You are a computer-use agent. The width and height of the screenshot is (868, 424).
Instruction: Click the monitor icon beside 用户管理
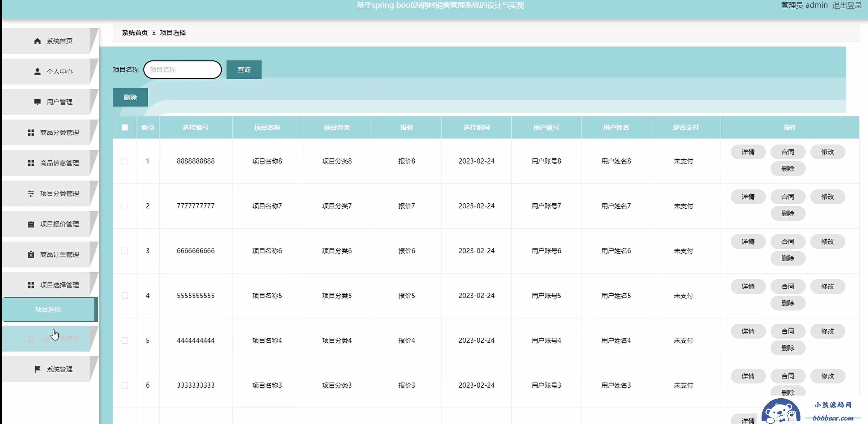pos(37,102)
